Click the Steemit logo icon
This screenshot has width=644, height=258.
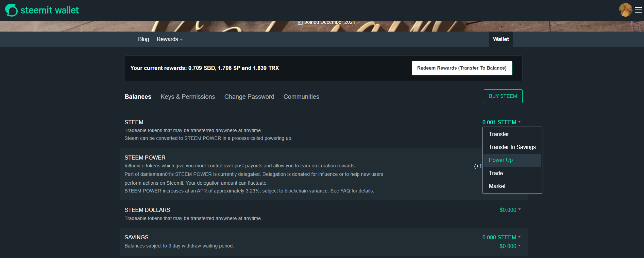tap(11, 10)
